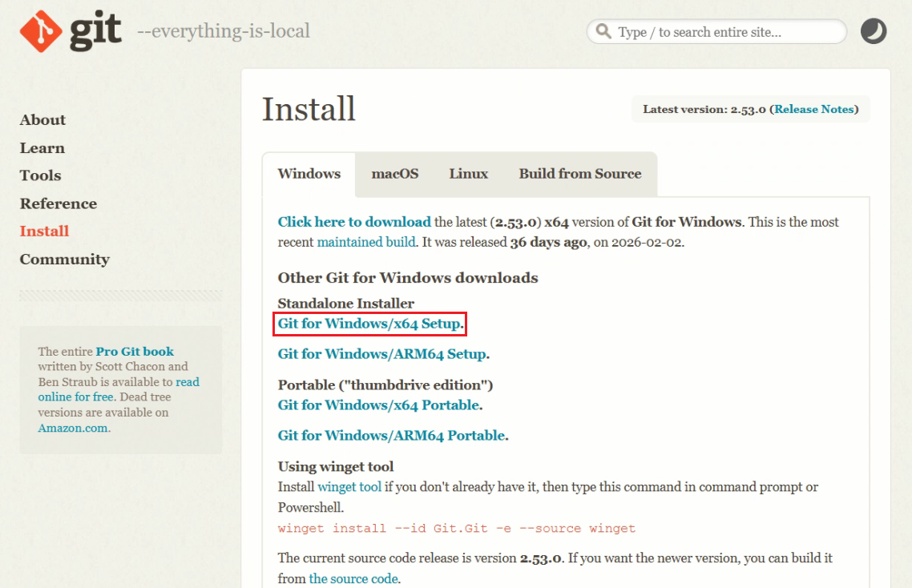Switch to the Windows tab
Screen dimensions: 912x588
coord(309,174)
